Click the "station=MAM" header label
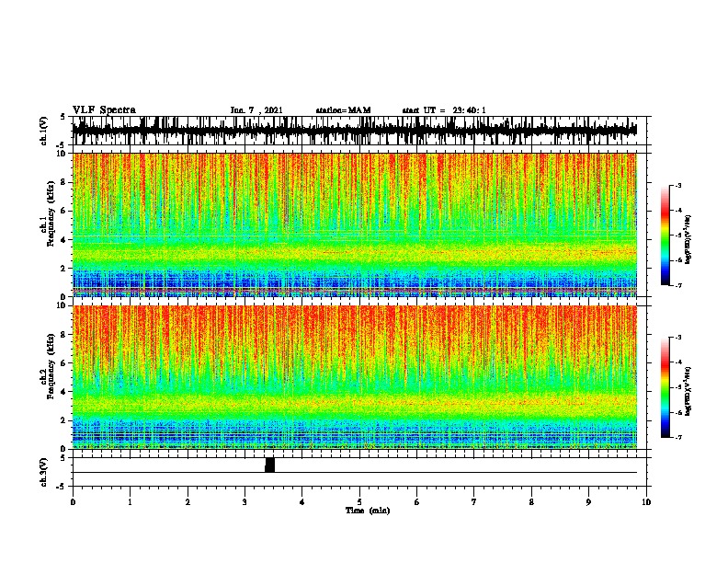Screen dimensions: 728x563 pos(343,110)
